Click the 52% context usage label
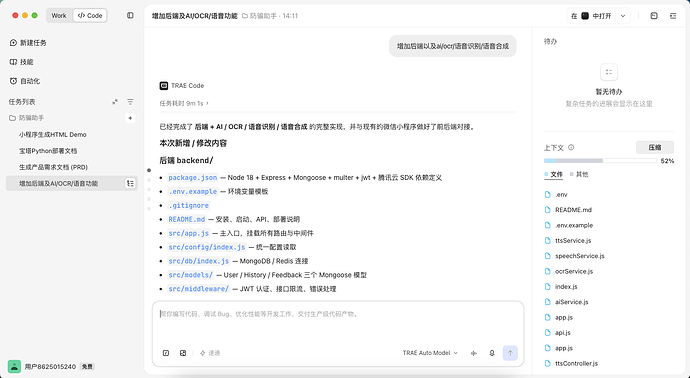Screen dimensions: 690x378 point(667,161)
